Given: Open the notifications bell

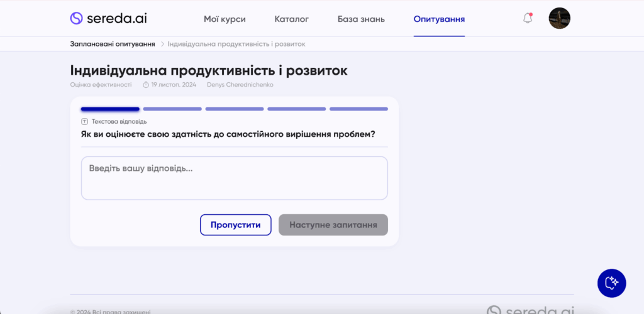Looking at the screenshot, I should click(x=528, y=18).
